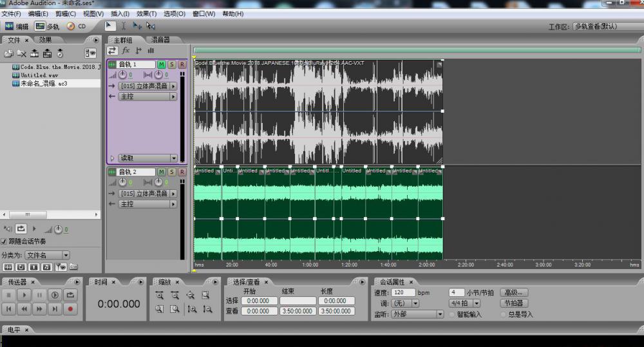Image resolution: width=644 pixels, height=347 pixels.
Task: Mute 音轨 2 with the M button
Action: [x=162, y=172]
